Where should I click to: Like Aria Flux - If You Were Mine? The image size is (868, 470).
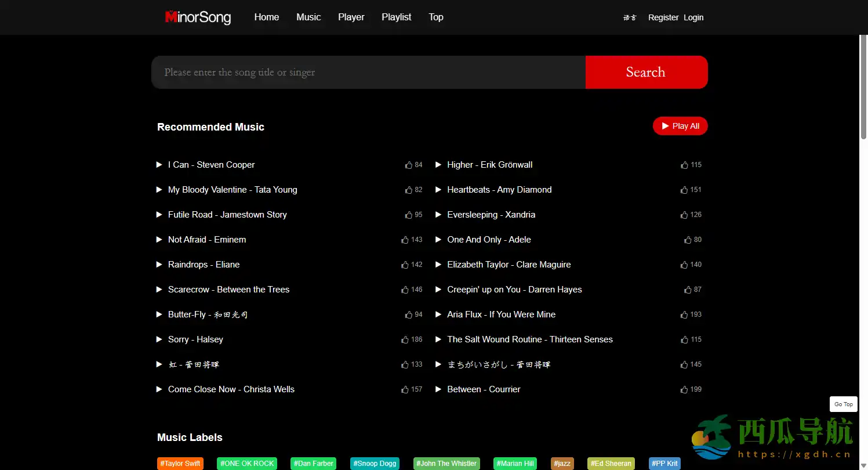(684, 314)
